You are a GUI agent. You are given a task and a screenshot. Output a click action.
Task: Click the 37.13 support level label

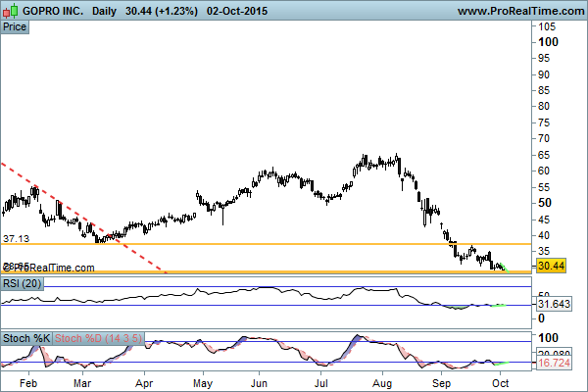16,238
